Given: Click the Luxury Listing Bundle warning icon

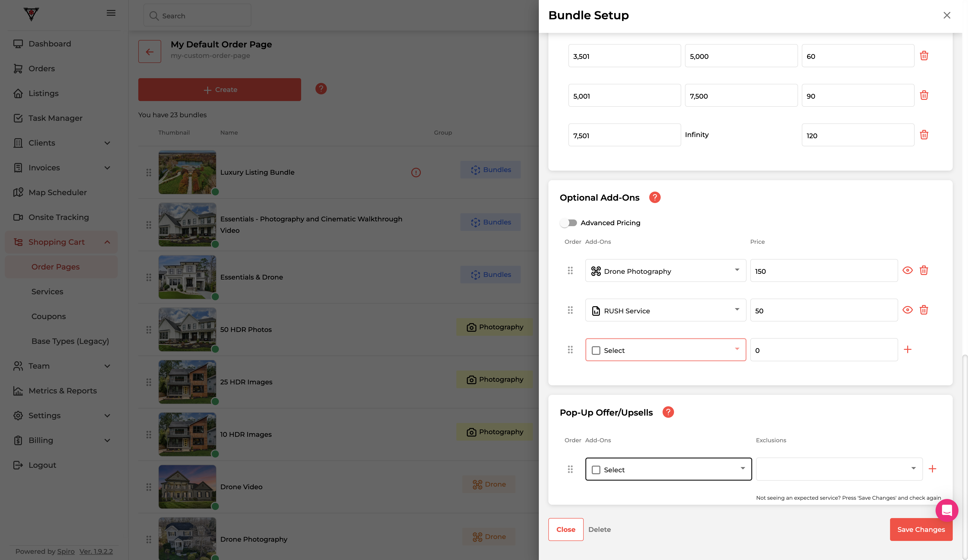Looking at the screenshot, I should pyautogui.click(x=416, y=172).
